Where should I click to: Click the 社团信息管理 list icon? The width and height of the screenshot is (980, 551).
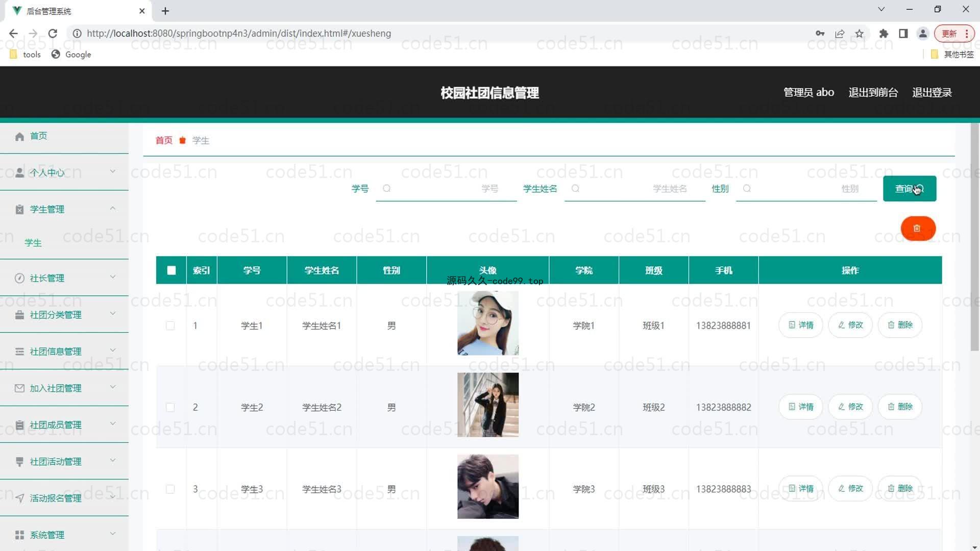point(19,352)
